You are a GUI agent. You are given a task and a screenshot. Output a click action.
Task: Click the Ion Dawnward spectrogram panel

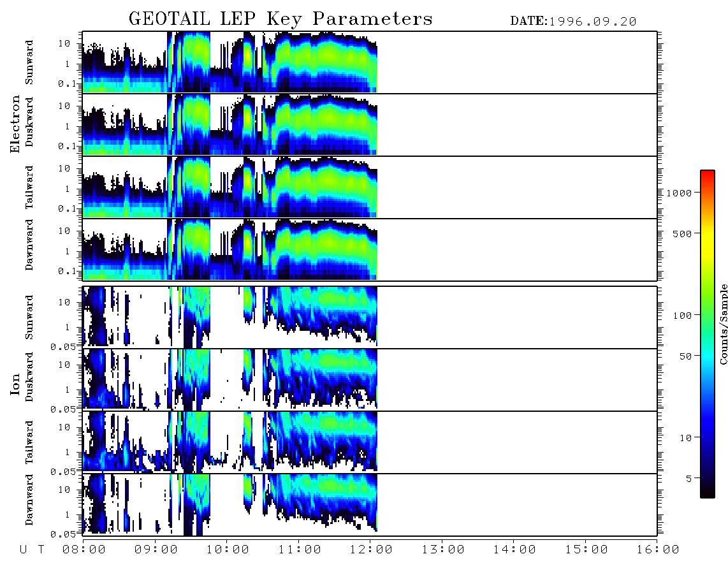pos(370,504)
